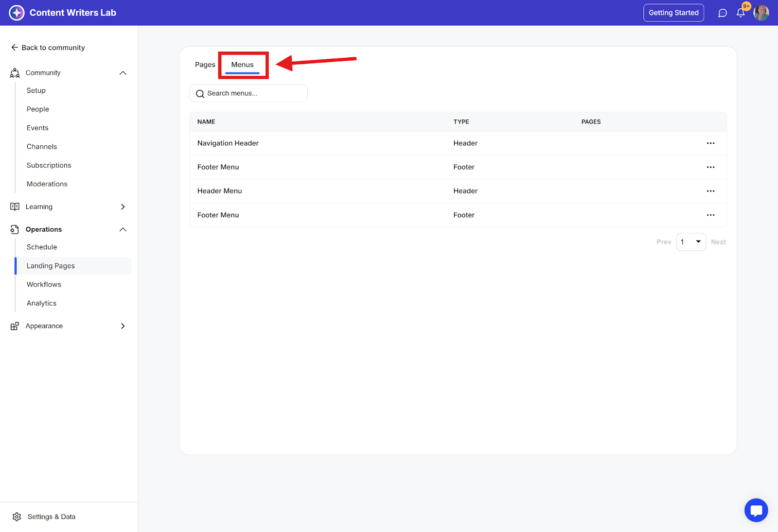Open the options menu for Navigation Header
The height and width of the screenshot is (532, 778).
(710, 143)
